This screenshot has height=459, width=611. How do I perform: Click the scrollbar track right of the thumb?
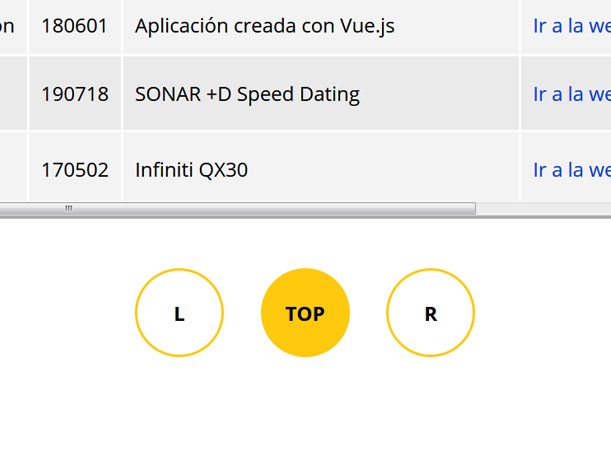pyautogui.click(x=542, y=209)
